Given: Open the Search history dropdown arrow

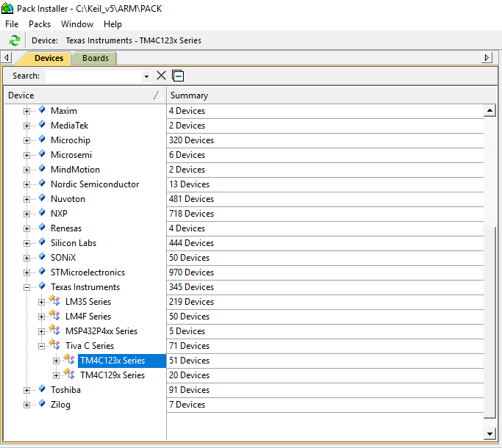Looking at the screenshot, I should 146,76.
